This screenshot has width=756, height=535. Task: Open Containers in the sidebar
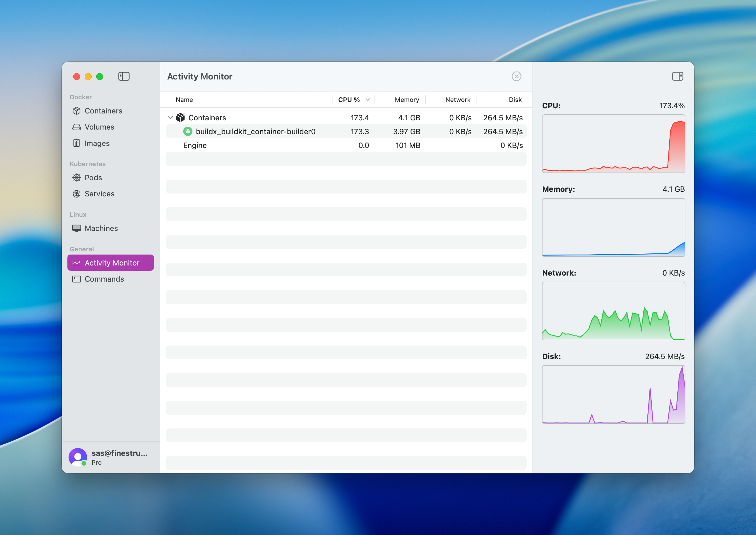pos(110,111)
